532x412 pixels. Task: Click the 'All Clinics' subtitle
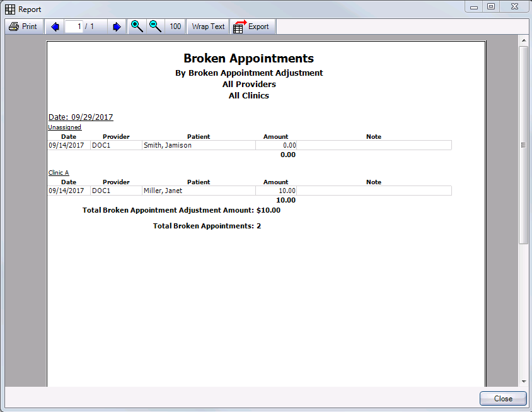click(x=249, y=96)
